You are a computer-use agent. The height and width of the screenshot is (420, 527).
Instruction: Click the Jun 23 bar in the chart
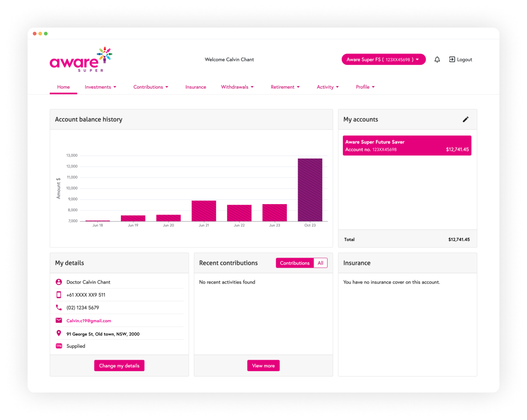pyautogui.click(x=274, y=213)
